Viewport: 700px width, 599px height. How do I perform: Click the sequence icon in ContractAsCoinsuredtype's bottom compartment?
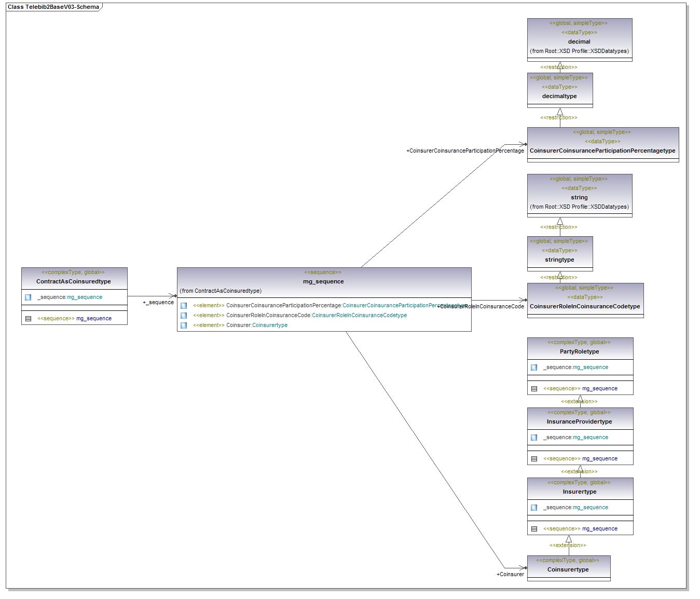coord(28,319)
